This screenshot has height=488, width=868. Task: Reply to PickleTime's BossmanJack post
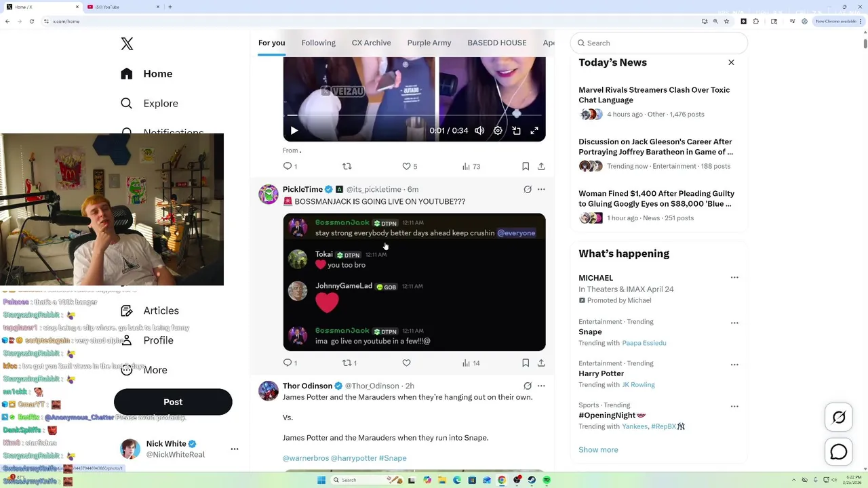[x=290, y=363]
